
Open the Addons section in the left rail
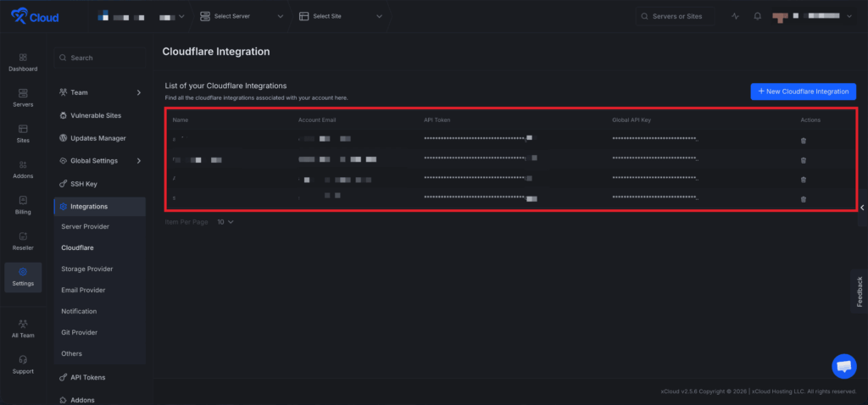click(x=23, y=169)
